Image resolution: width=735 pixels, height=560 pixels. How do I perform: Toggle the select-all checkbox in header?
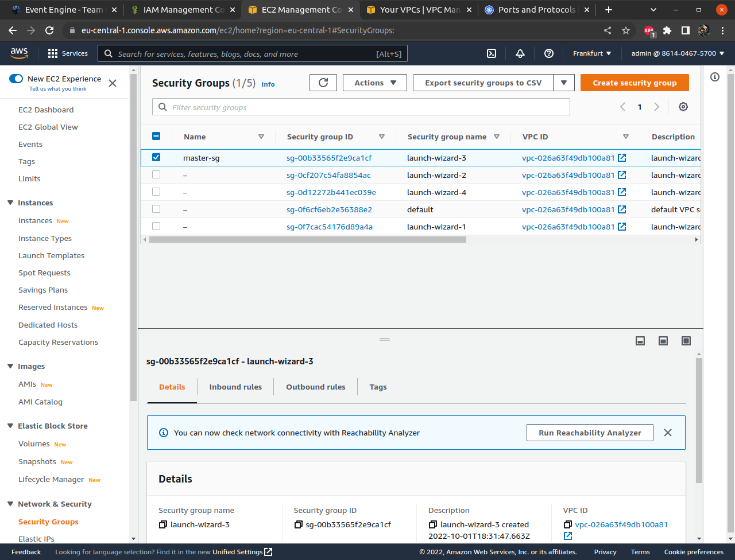(156, 137)
